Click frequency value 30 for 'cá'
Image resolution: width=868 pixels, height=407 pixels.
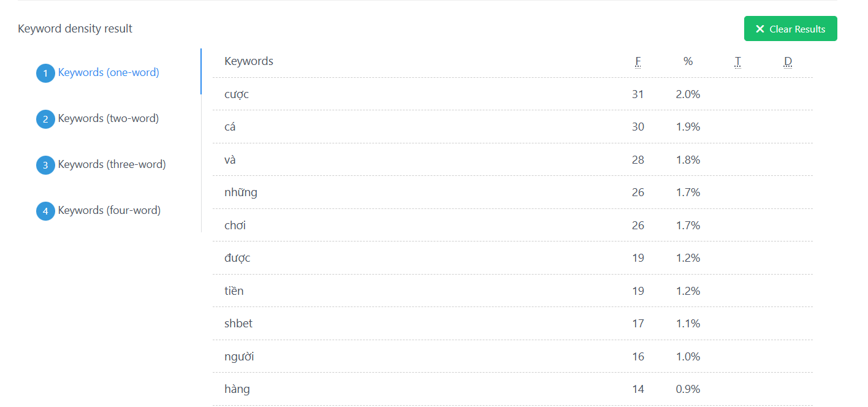click(x=638, y=127)
